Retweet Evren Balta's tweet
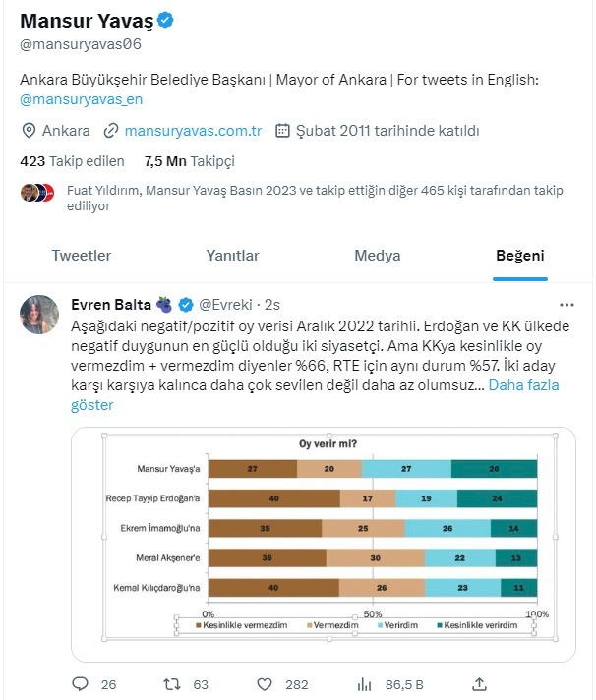Image resolution: width=596 pixels, height=700 pixels. click(171, 682)
